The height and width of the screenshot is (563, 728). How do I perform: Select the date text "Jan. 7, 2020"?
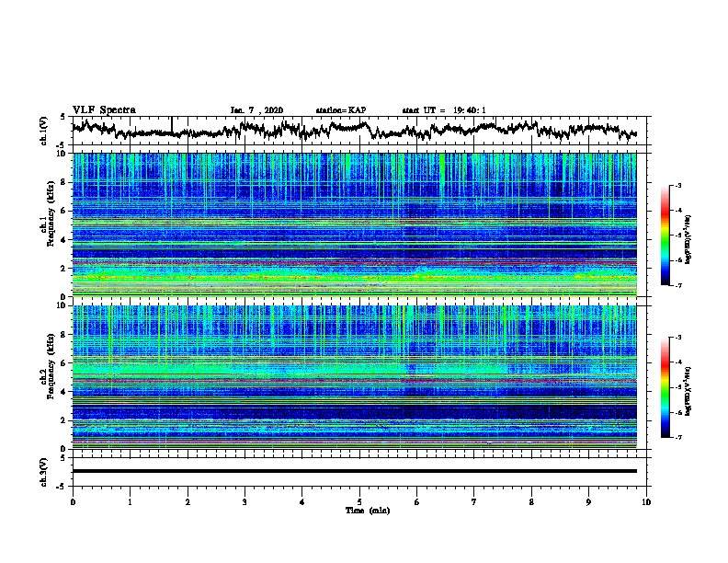(x=256, y=110)
